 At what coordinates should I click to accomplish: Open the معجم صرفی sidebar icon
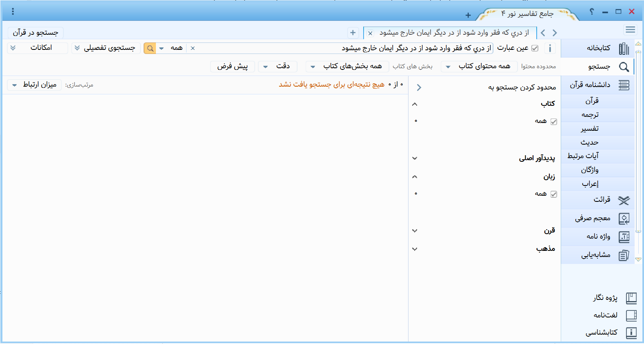(x=624, y=219)
